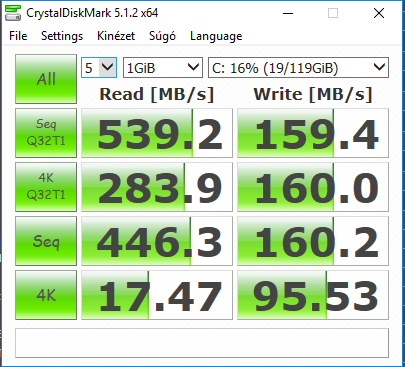This screenshot has width=405, height=367.
Task: Click the 4K Q32T1 write result 160.0
Action: tap(313, 187)
